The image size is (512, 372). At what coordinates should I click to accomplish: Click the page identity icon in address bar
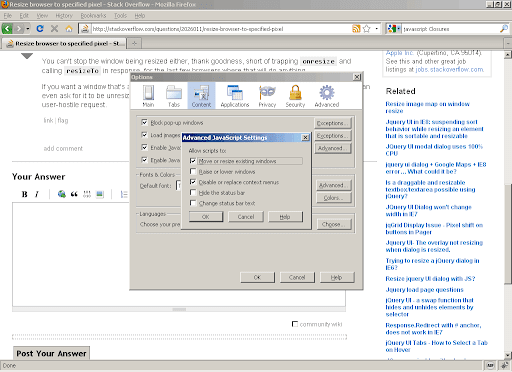click(85, 29)
